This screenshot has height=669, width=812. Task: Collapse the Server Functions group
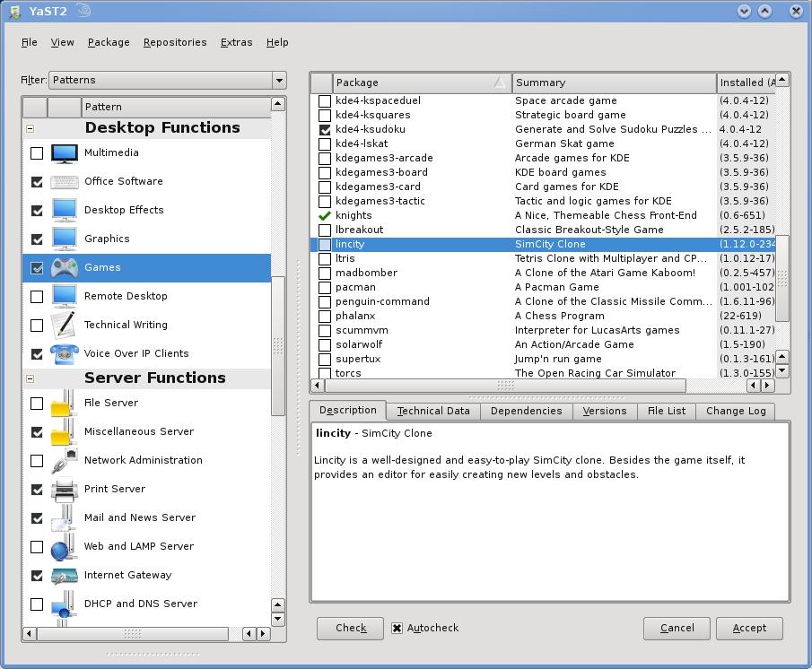pyautogui.click(x=30, y=378)
